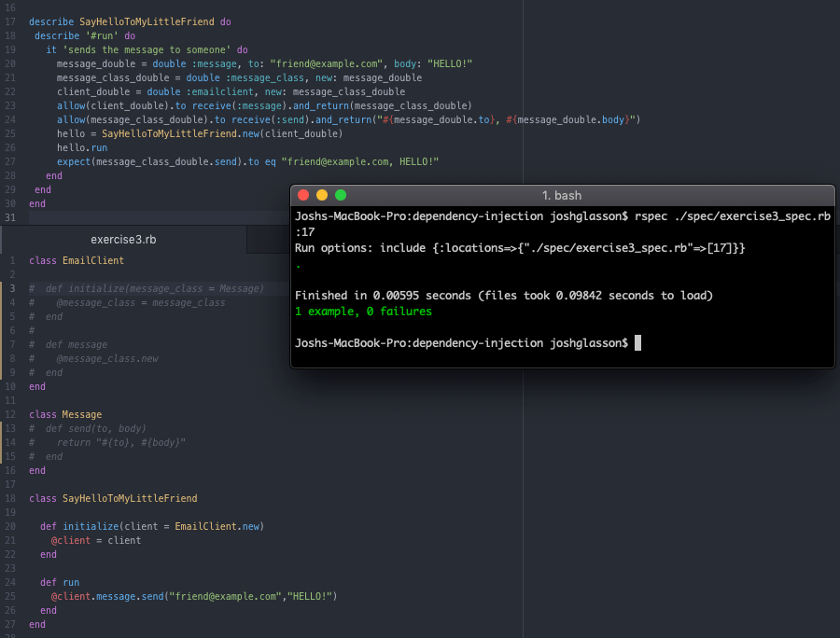840x638 pixels.
Task: Click the terminal cursor at last prompt
Action: [x=637, y=343]
